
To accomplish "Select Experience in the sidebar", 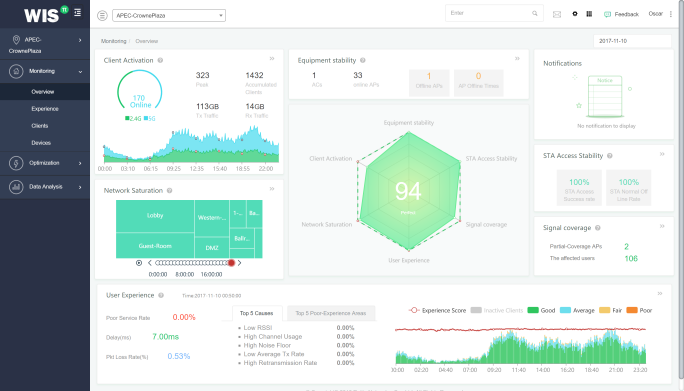I will point(45,109).
